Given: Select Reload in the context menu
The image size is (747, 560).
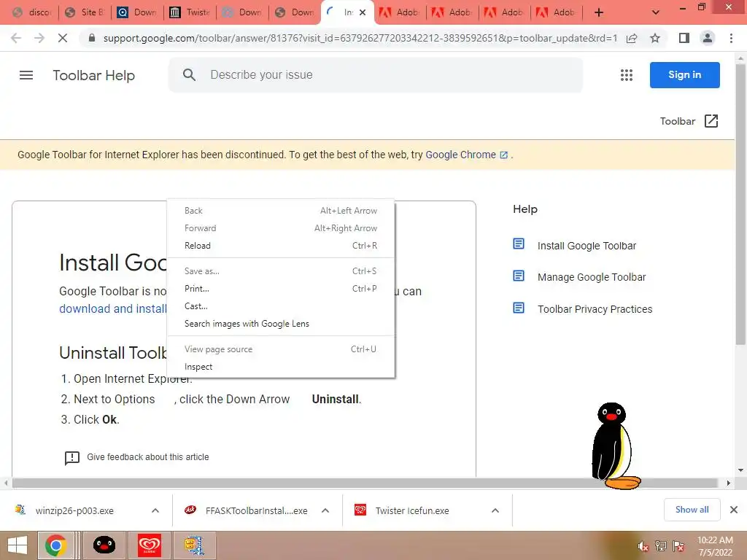Looking at the screenshot, I should pos(281,246).
